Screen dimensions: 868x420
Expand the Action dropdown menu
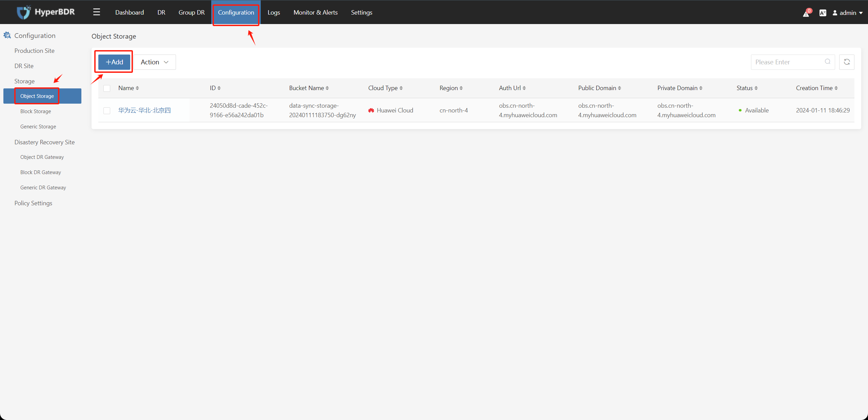[x=155, y=62]
